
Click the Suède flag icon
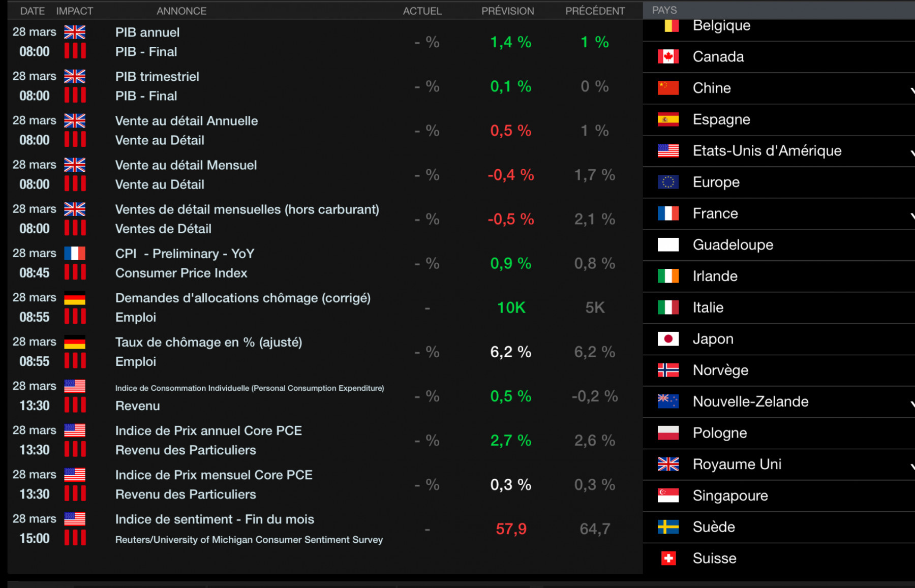[668, 527]
